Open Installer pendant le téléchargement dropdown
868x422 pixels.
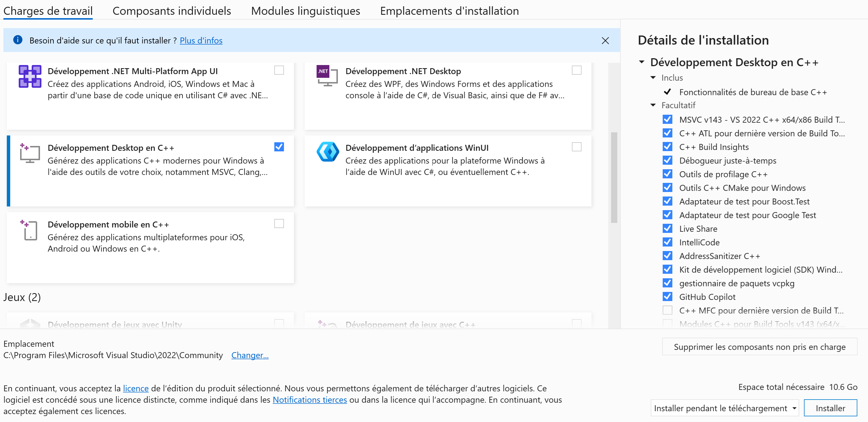tap(724, 408)
